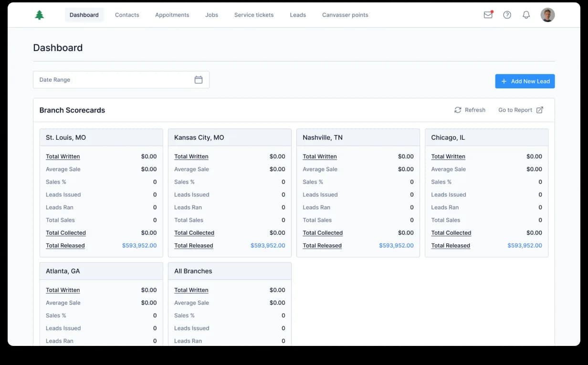Open the Canvasser points tab

pos(345,15)
